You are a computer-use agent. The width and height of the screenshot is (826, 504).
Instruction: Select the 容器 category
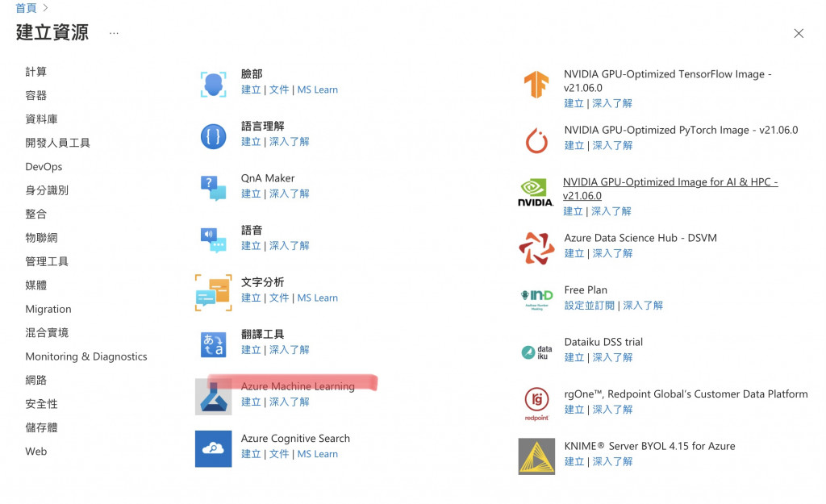coord(35,95)
